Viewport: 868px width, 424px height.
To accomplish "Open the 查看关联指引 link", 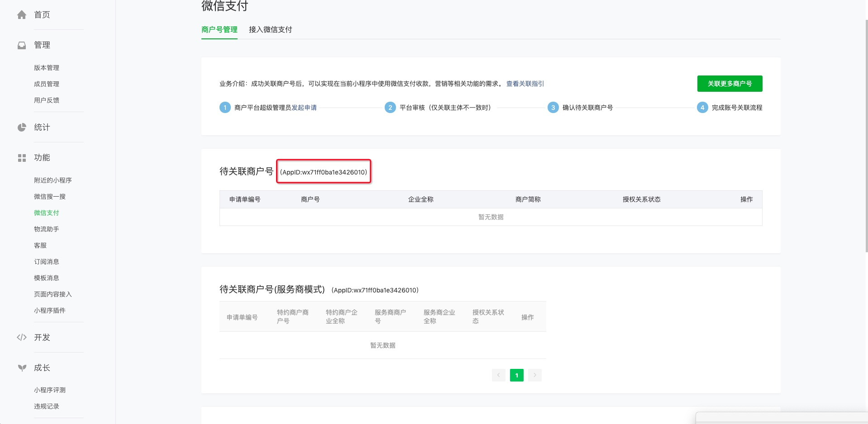I will (x=525, y=84).
